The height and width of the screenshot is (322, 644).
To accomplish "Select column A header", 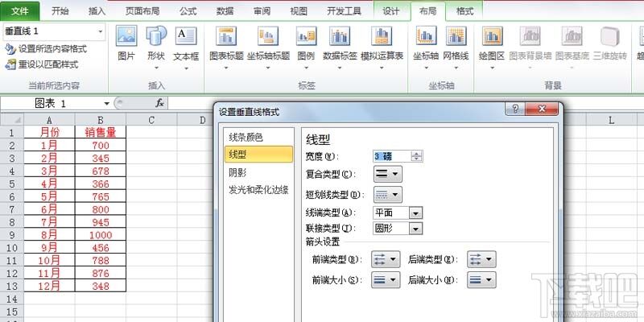I will point(49,120).
